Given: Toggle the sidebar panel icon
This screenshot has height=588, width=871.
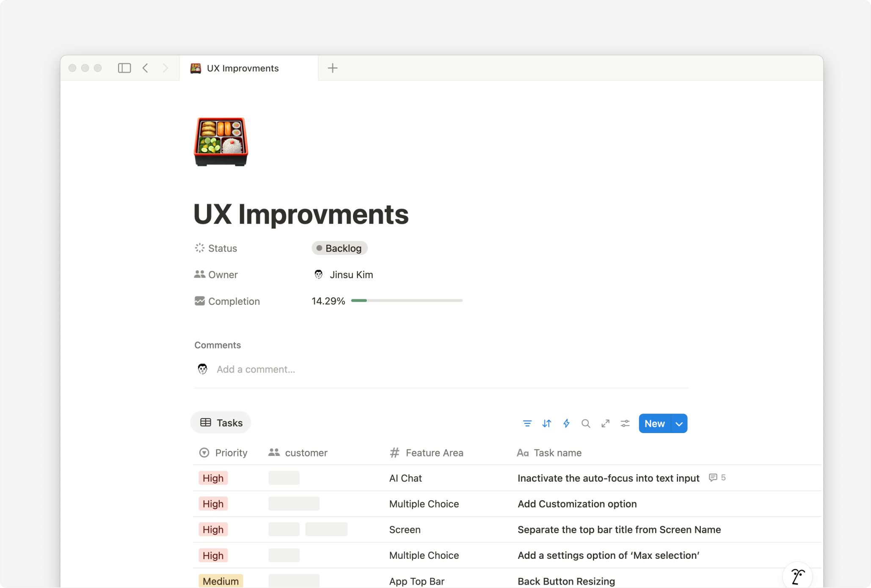Looking at the screenshot, I should pyautogui.click(x=124, y=68).
